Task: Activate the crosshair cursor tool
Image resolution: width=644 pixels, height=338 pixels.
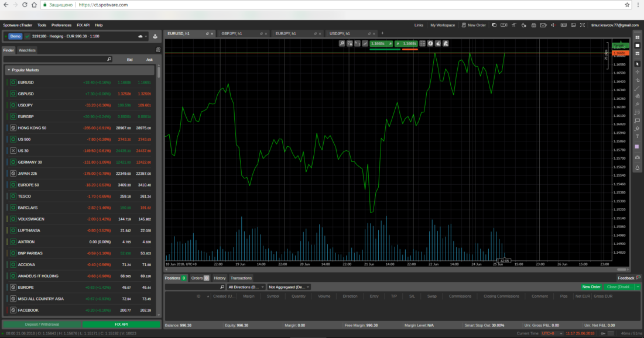Action: [x=637, y=72]
